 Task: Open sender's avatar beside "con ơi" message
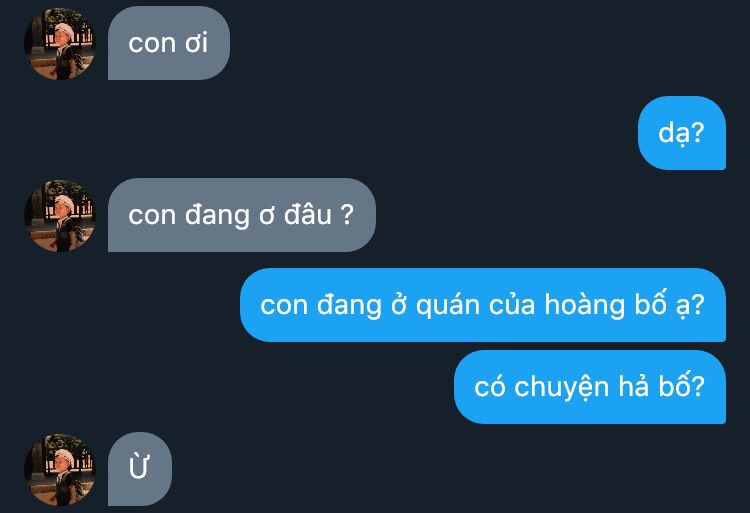click(x=60, y=44)
